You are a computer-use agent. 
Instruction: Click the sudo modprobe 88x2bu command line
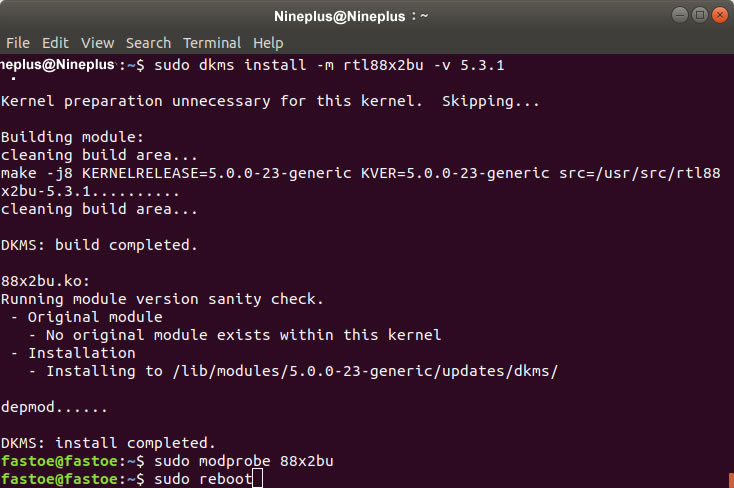(243, 461)
